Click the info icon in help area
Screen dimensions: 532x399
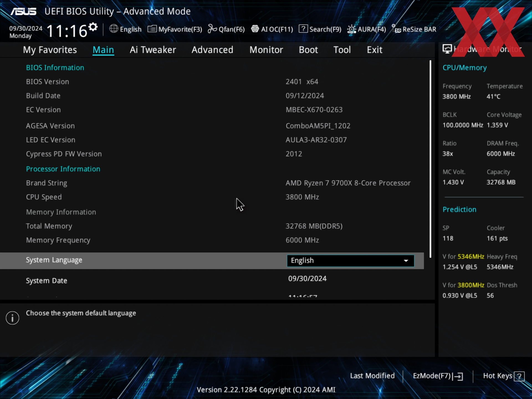(12, 318)
